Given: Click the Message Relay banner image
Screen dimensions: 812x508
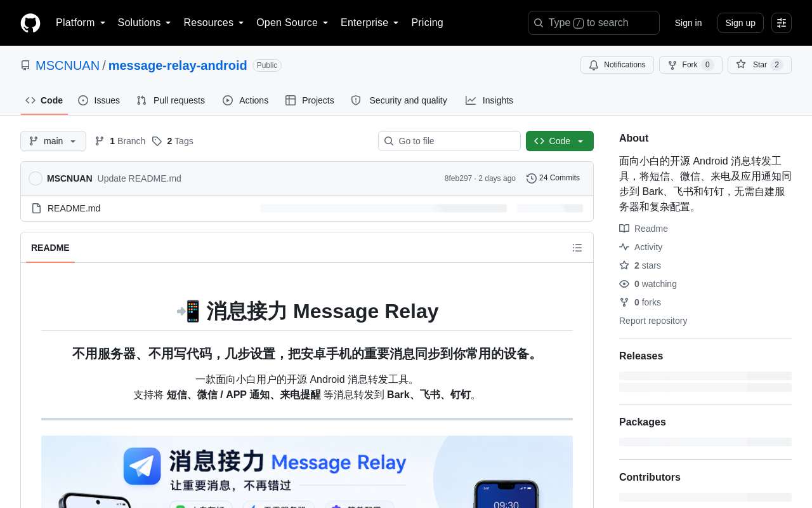Looking at the screenshot, I should pyautogui.click(x=307, y=471).
